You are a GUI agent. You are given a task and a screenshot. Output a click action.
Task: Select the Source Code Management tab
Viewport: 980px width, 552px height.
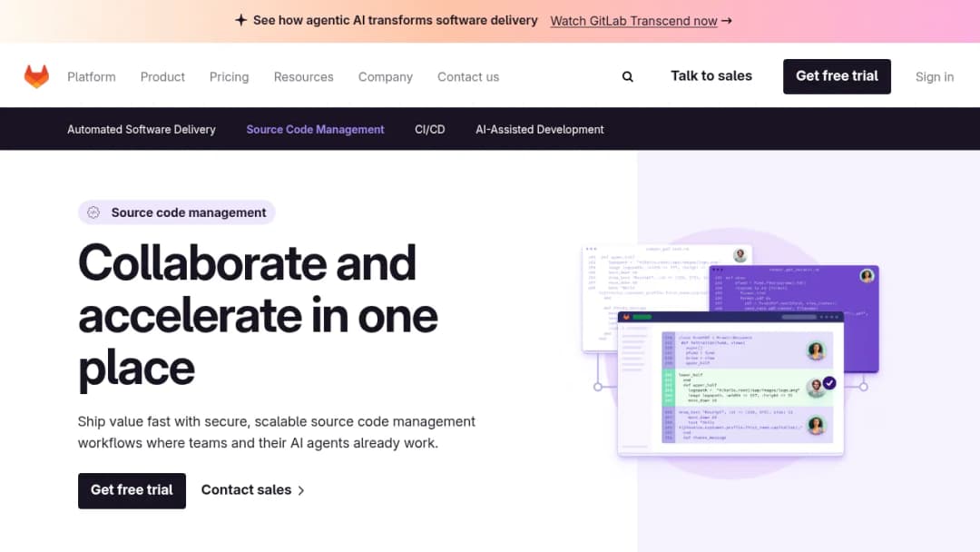(315, 130)
